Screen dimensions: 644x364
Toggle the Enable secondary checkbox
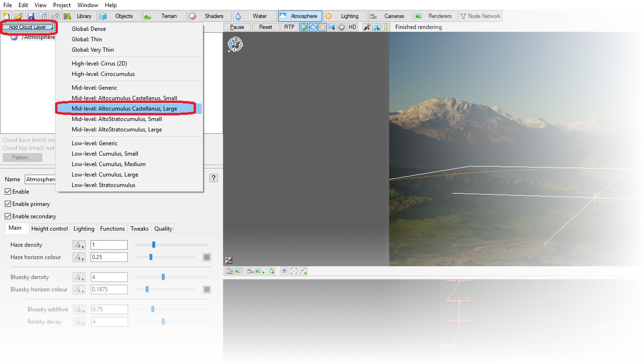tap(8, 216)
